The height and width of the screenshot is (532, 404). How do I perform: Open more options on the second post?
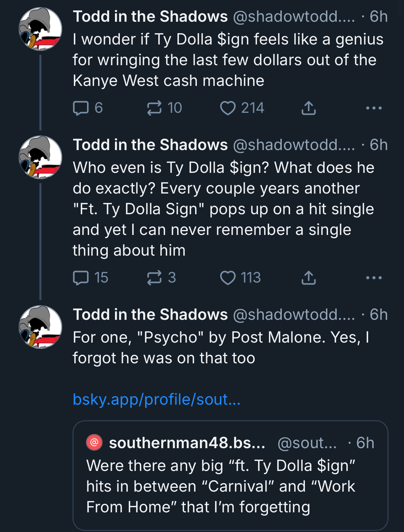374,278
